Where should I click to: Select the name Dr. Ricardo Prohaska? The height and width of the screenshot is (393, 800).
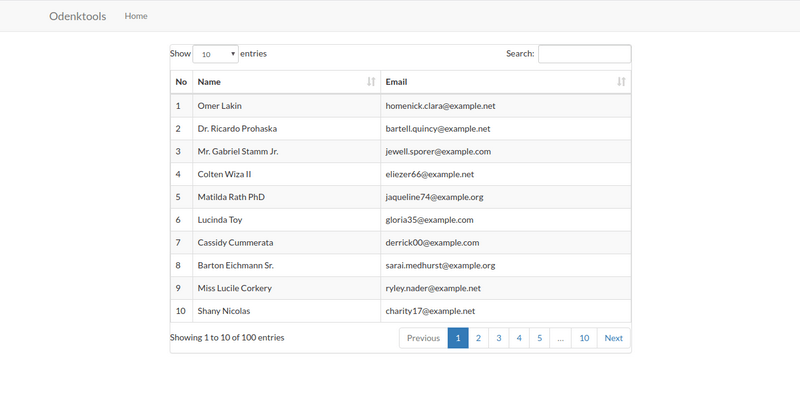click(237, 129)
